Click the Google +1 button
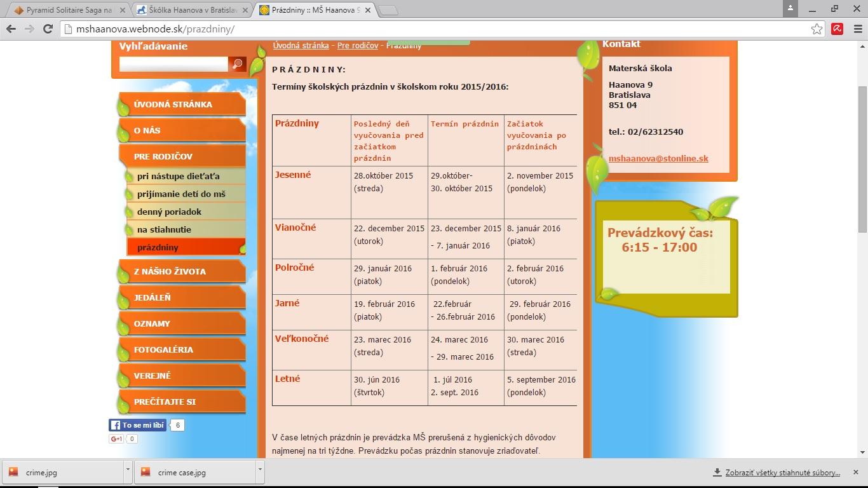This screenshot has width=868, height=488. tap(116, 438)
